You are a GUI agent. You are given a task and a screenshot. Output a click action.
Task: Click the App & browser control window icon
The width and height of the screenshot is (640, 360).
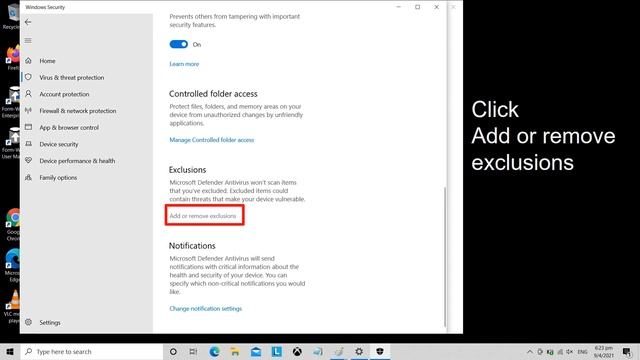click(x=28, y=127)
